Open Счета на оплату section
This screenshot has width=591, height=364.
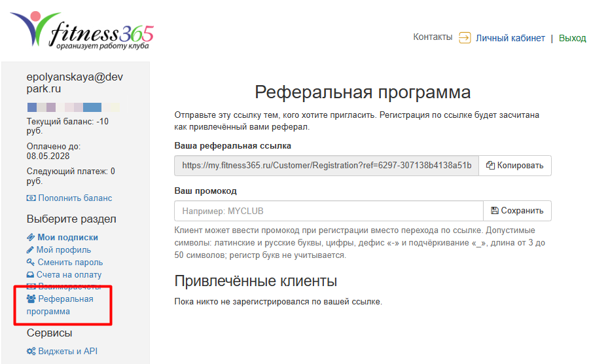click(69, 274)
